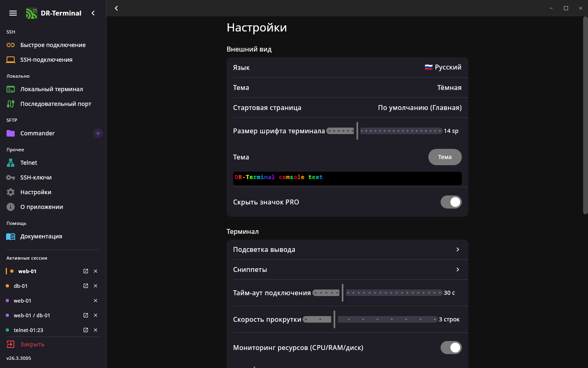The width and height of the screenshot is (588, 368).
Task: Select active session db-01
Action: click(20, 286)
